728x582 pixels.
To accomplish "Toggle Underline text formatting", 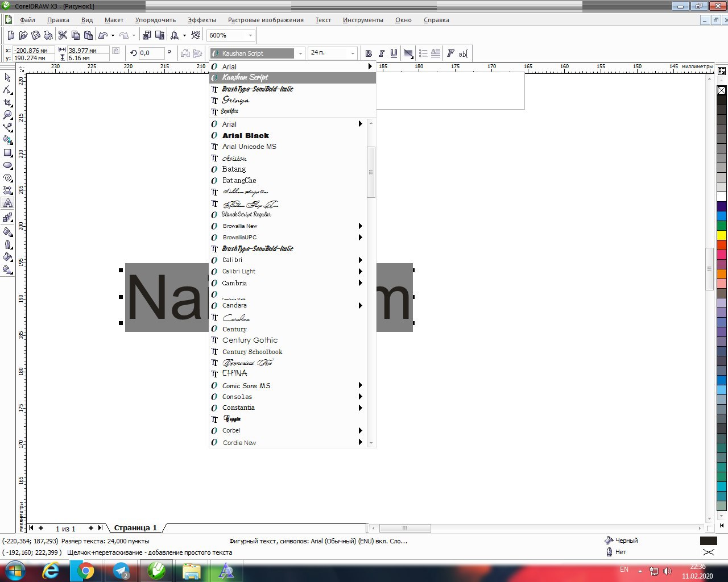I will 394,53.
